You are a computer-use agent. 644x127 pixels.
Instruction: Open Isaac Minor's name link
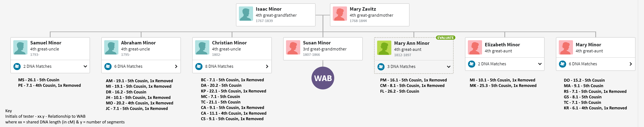pyautogui.click(x=269, y=9)
